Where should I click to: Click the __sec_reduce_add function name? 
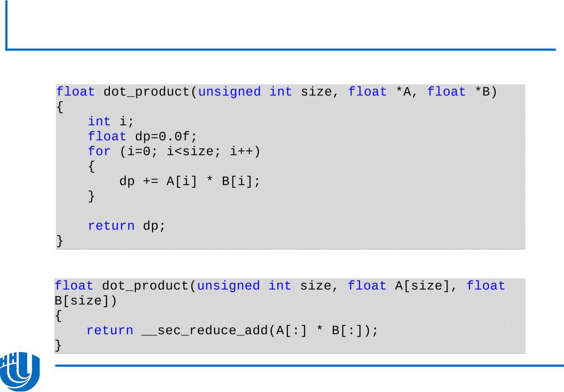tap(205, 330)
